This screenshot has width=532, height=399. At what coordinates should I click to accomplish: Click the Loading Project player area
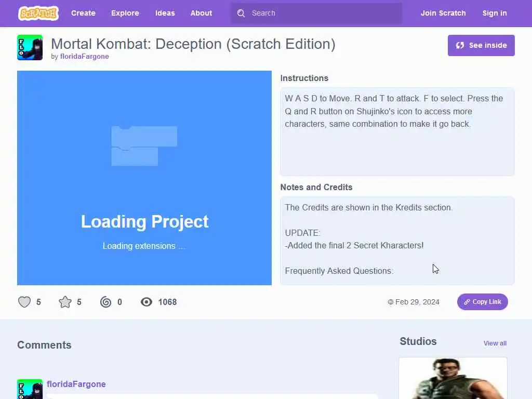pos(144,178)
